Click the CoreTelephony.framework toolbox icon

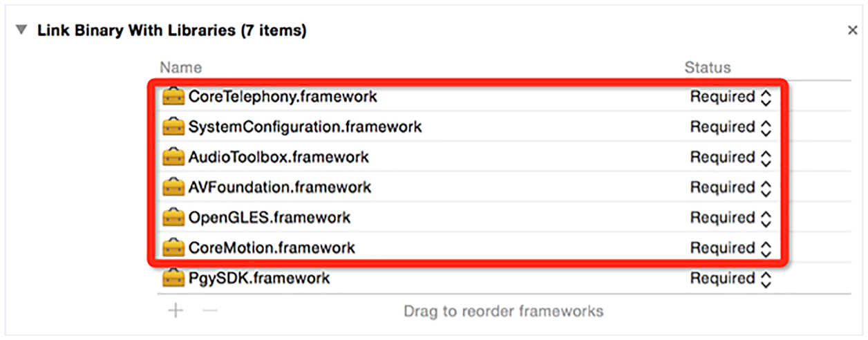(x=173, y=97)
